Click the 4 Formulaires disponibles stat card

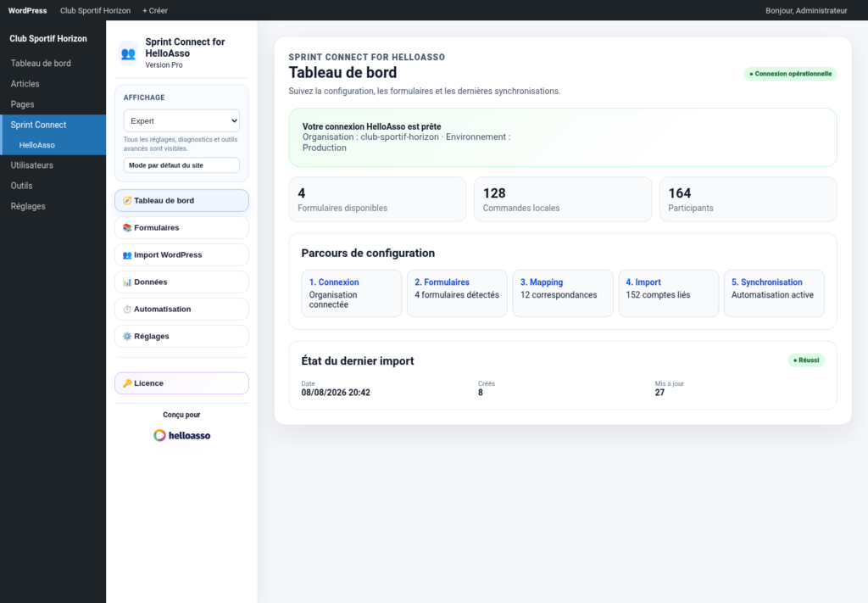377,199
